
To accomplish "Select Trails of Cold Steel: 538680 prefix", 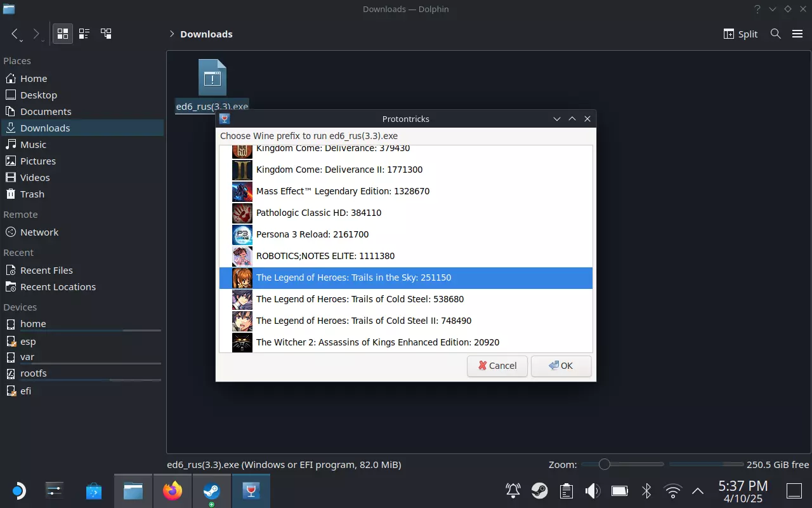I will (x=406, y=299).
